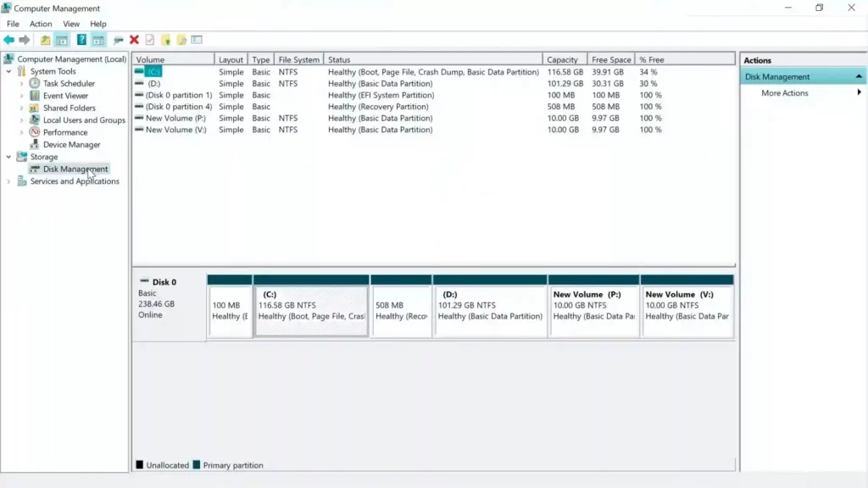
Task: Toggle the Show/Hide Action Pane icon
Action: [98, 40]
